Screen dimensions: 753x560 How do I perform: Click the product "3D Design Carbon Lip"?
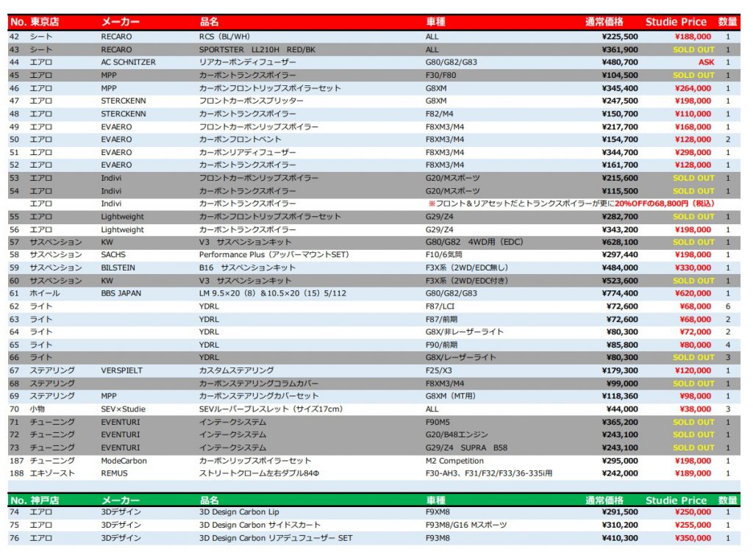(x=239, y=512)
